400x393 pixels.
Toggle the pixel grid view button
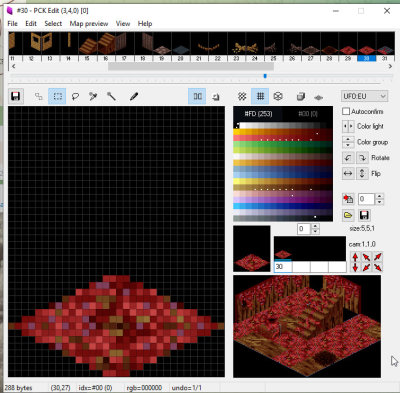pyautogui.click(x=260, y=96)
